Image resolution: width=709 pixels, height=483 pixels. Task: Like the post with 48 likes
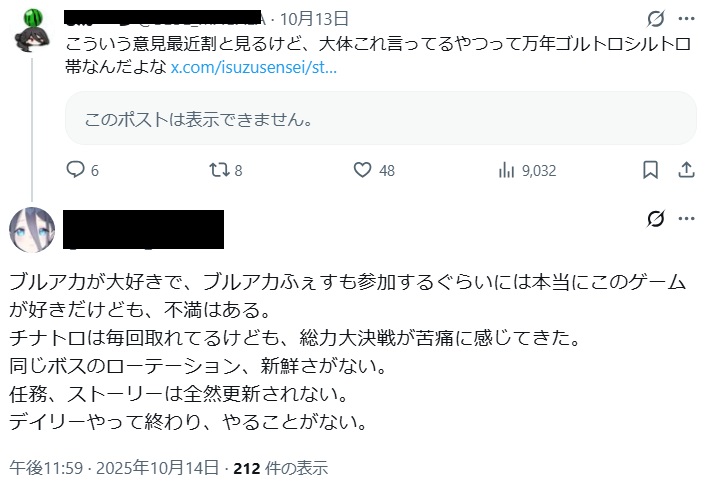point(363,170)
